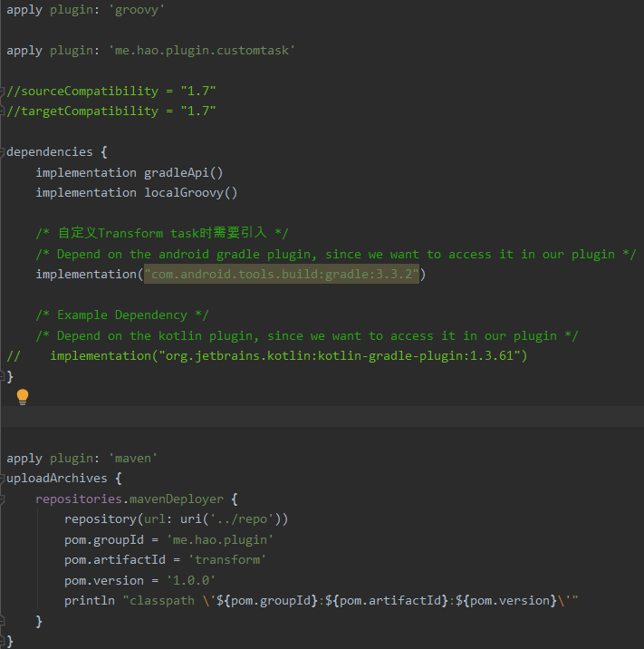Click pom.version value '1.0.0'

pyautogui.click(x=191, y=581)
